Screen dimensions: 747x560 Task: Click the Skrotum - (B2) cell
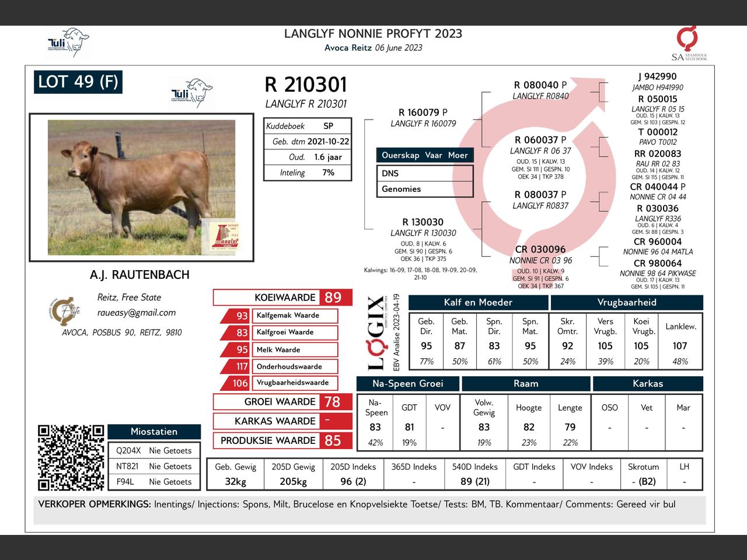tap(643, 474)
